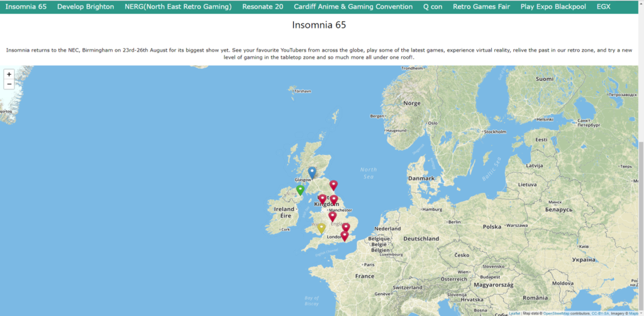This screenshot has height=316, width=644.
Task: Zoom in the map with plus button
Action: (x=9, y=75)
